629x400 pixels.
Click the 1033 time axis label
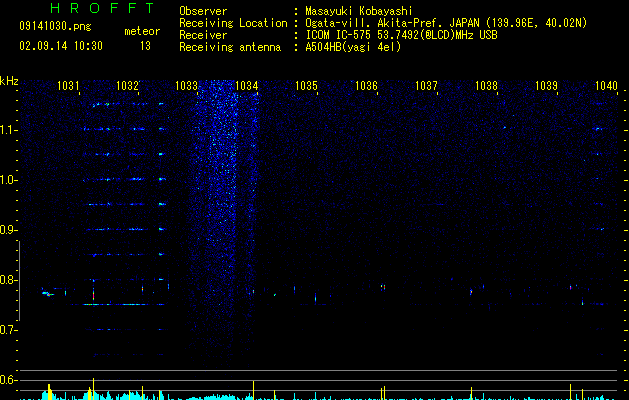point(187,85)
